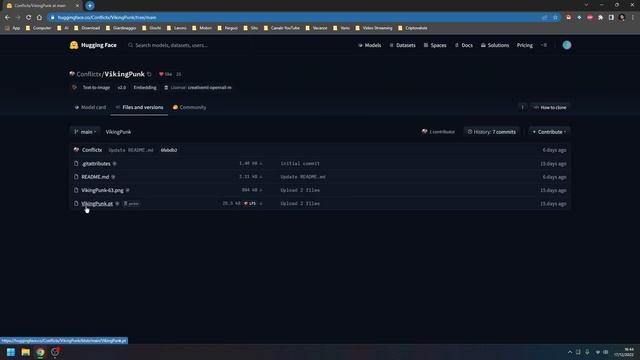Open a new browser tab
The height and width of the screenshot is (360, 640).
click(x=90, y=6)
